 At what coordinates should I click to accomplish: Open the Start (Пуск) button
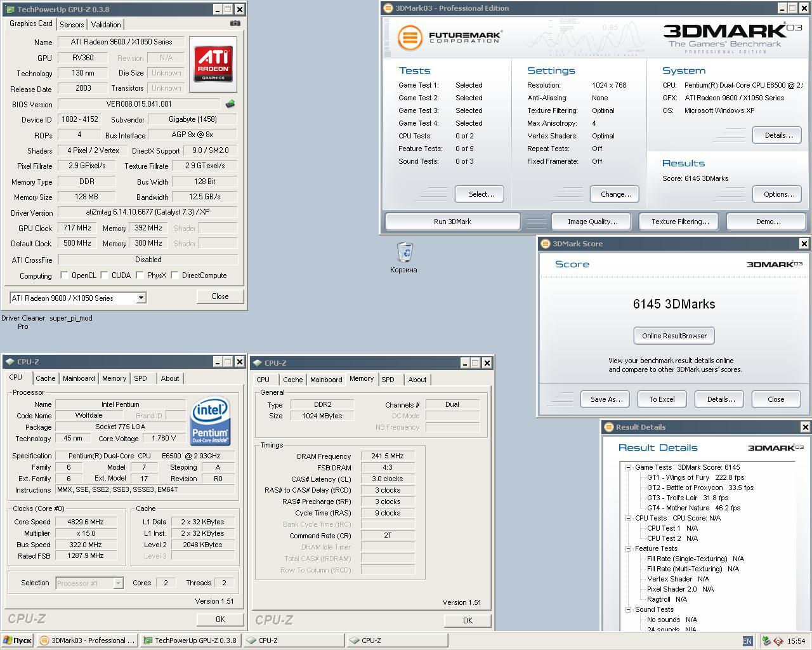pos(17,640)
